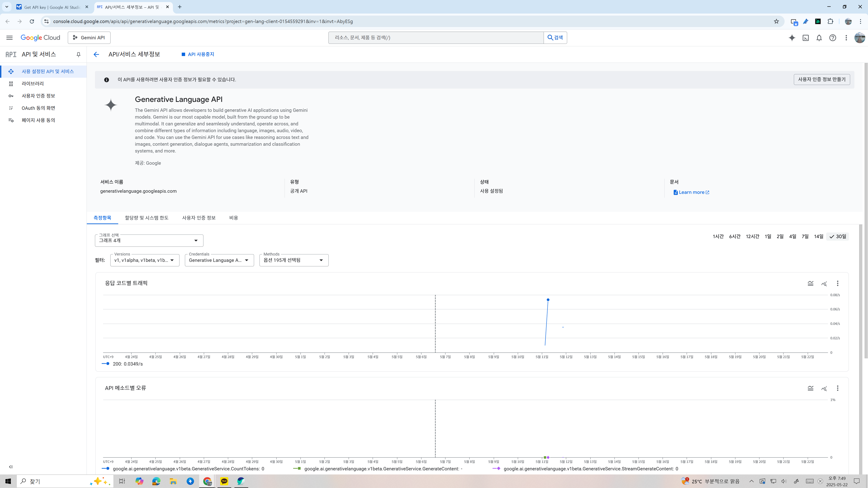Open File Explorer from the taskbar

[x=173, y=481]
